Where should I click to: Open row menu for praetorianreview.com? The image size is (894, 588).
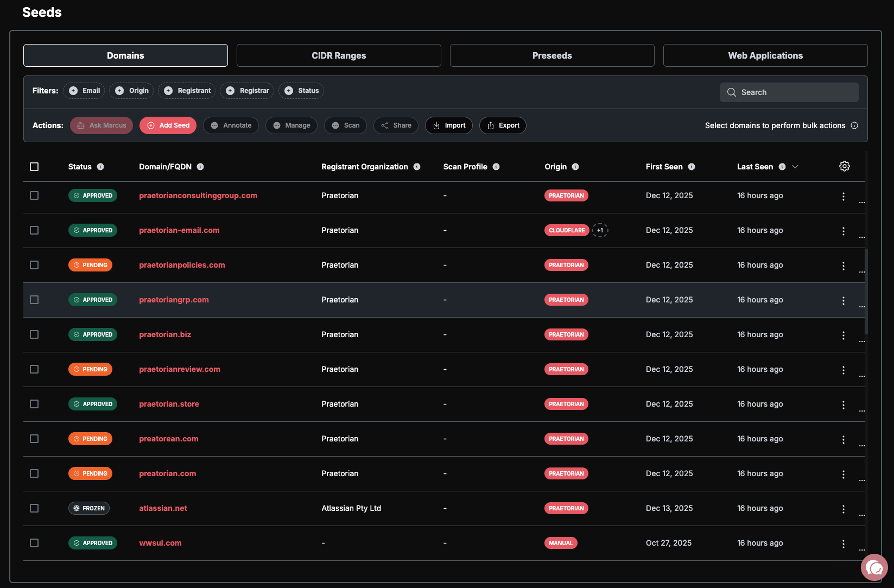[x=844, y=370]
